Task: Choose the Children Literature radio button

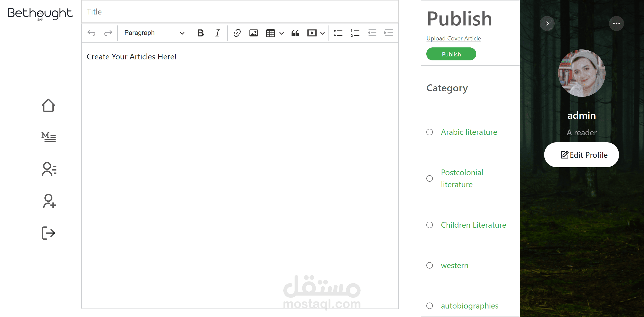Action: coord(430,225)
